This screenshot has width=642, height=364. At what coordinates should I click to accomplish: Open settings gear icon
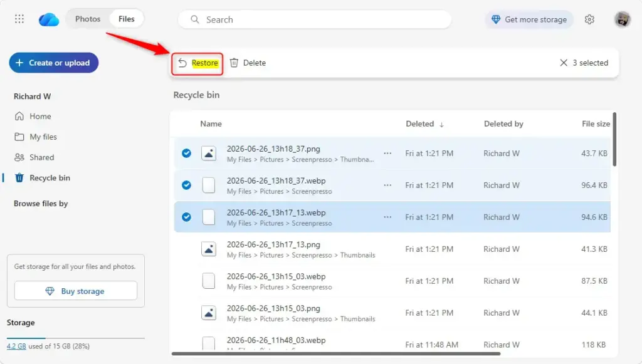tap(589, 19)
